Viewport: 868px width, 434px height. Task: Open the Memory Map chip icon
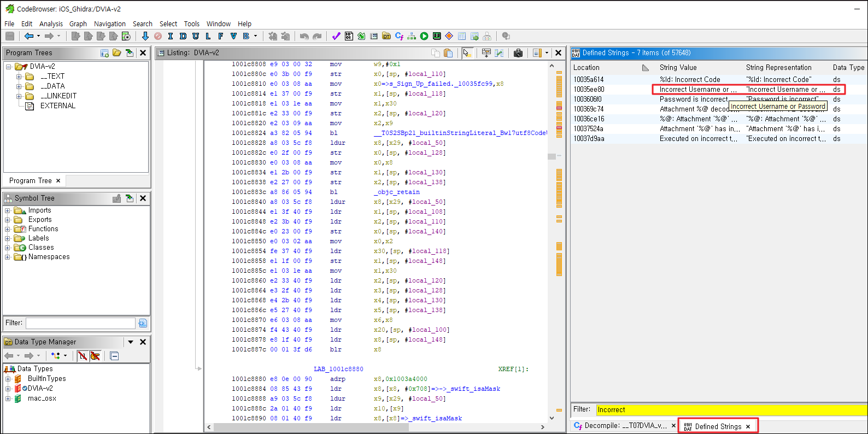(x=437, y=36)
